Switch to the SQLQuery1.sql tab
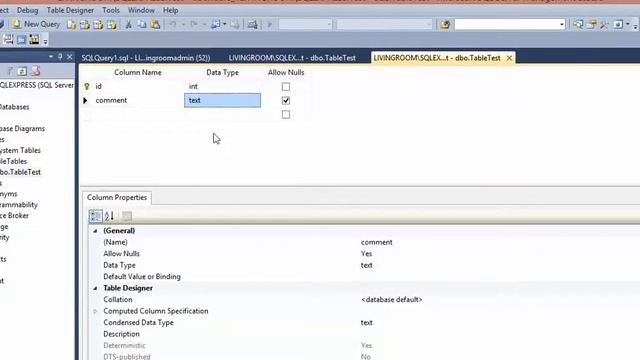The width and height of the screenshot is (640, 360). pos(146,58)
